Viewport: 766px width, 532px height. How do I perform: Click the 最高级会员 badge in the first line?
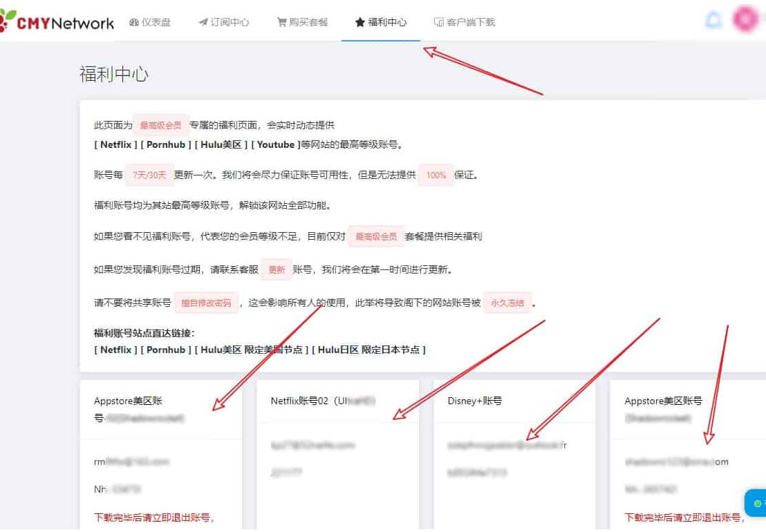coord(160,126)
